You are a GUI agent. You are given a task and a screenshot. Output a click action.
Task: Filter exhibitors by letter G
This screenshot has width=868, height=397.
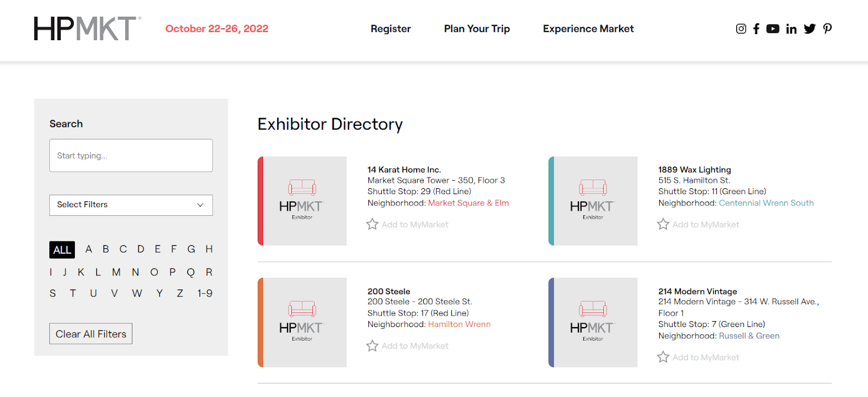[191, 249]
